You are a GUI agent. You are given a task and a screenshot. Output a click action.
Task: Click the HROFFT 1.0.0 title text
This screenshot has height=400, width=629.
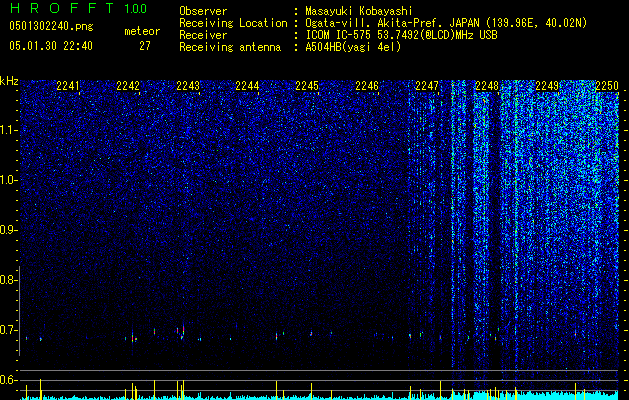(x=78, y=8)
